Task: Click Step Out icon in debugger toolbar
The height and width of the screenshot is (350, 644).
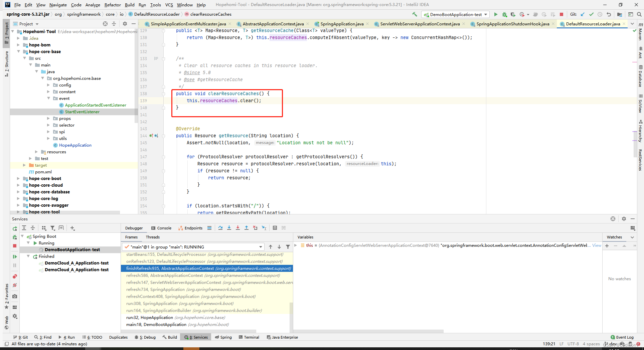Action: [x=247, y=228]
